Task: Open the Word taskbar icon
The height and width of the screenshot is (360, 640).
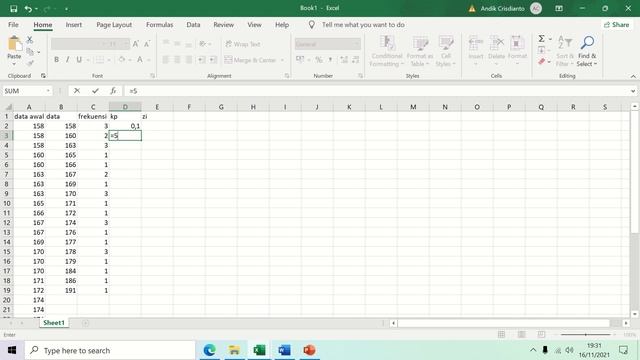Action: pos(284,350)
